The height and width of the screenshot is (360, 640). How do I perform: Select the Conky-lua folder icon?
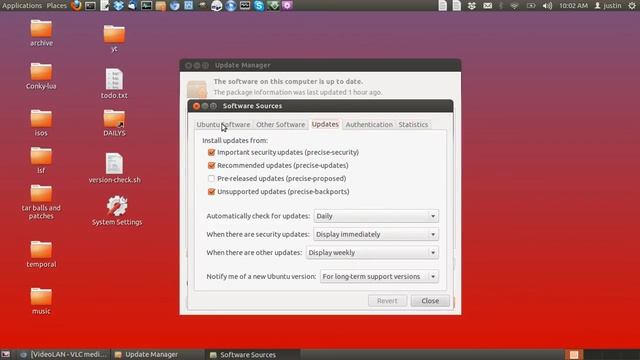[x=41, y=76]
